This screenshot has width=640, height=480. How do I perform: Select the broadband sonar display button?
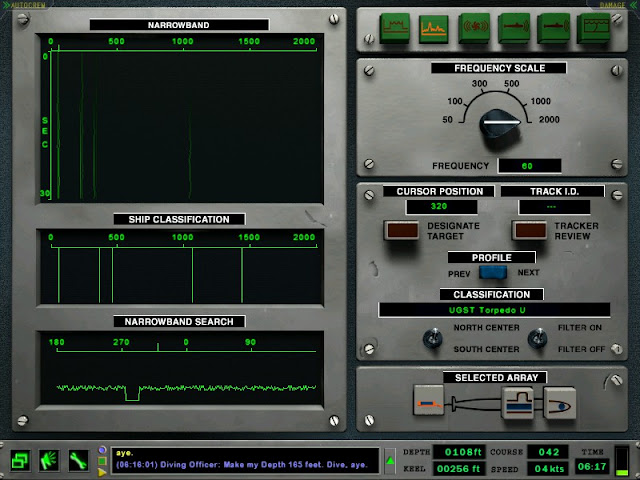coord(394,28)
